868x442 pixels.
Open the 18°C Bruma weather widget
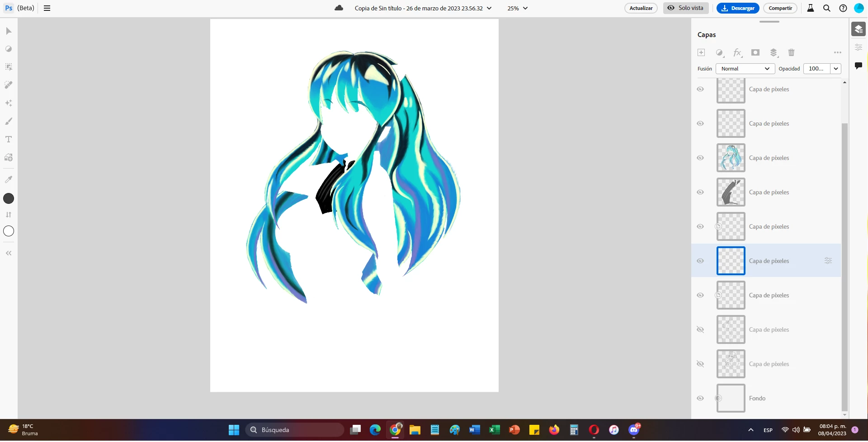23,430
